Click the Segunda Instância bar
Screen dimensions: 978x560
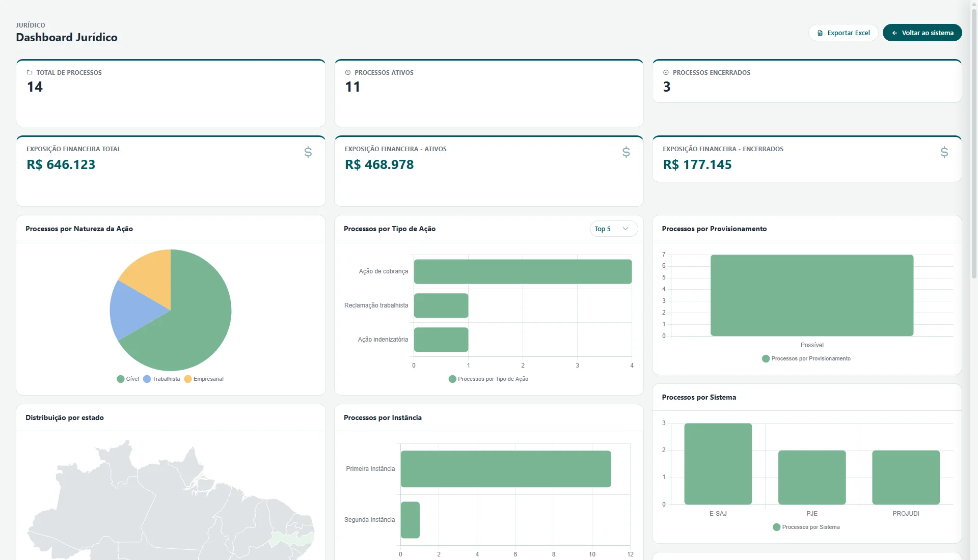[x=410, y=520]
